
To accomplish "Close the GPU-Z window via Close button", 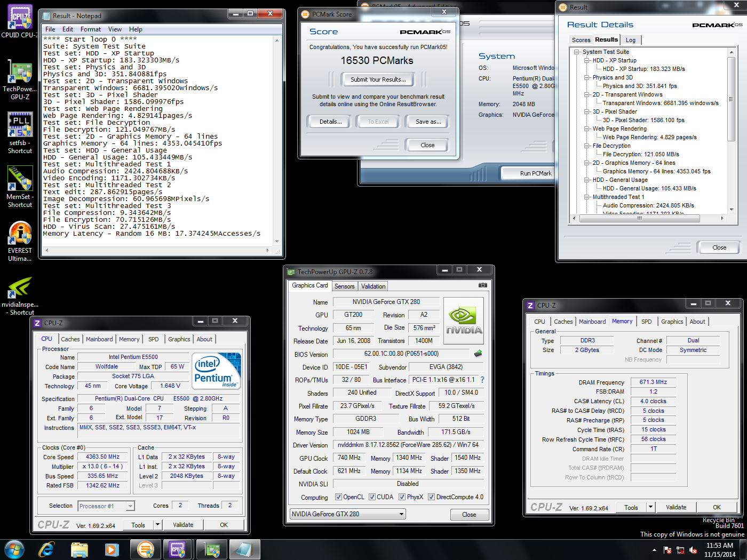I will tap(469, 515).
